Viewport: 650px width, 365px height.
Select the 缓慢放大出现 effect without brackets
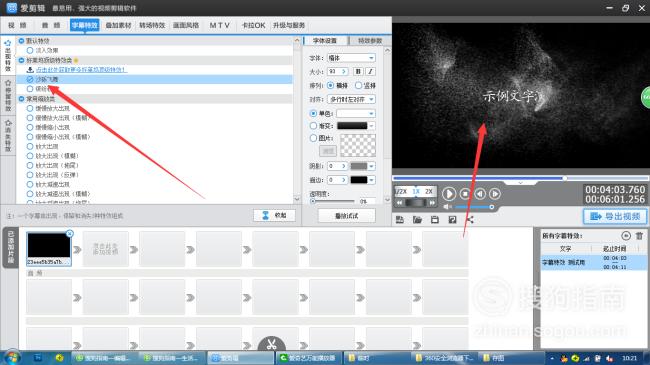pos(30,108)
